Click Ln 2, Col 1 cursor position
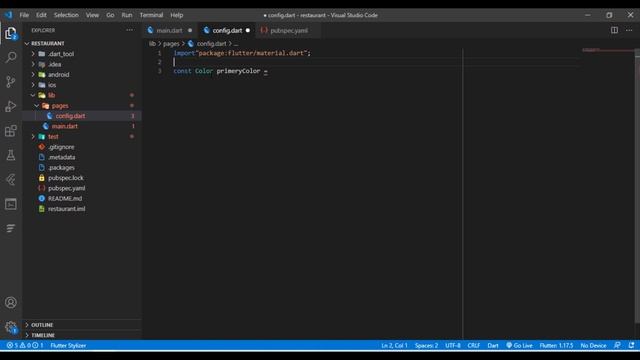 point(394,345)
